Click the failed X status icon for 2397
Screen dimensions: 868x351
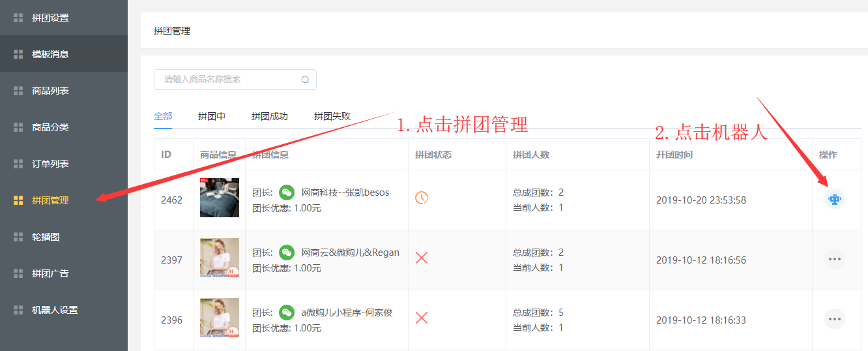422,258
